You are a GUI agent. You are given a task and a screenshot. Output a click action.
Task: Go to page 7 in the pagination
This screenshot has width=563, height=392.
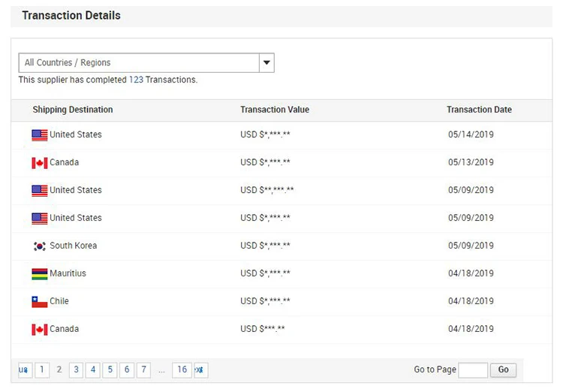(x=143, y=369)
